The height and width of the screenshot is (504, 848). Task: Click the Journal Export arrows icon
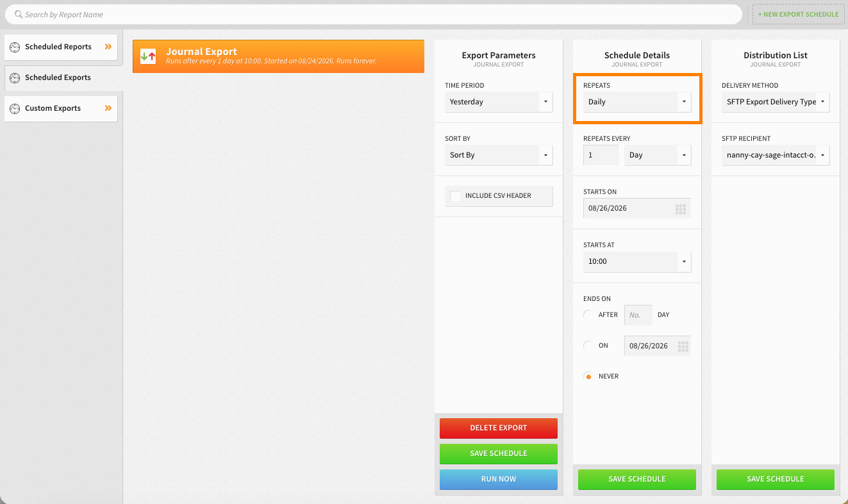click(x=148, y=56)
